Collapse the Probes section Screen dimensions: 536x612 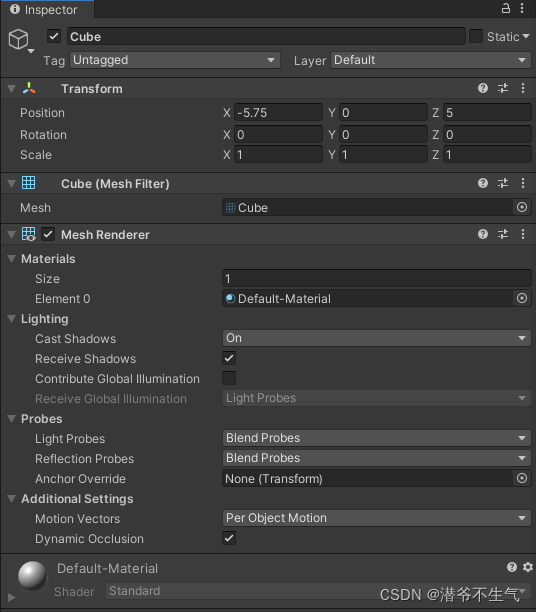pyautogui.click(x=12, y=419)
